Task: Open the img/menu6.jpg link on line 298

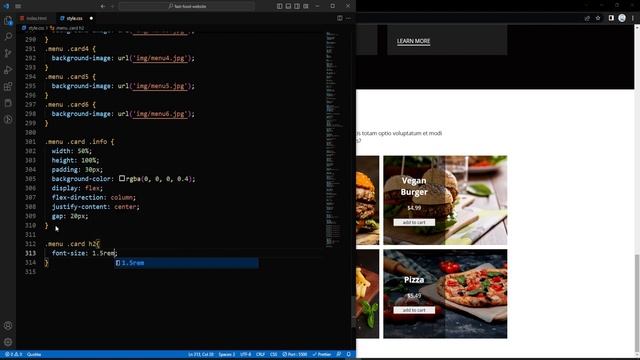Action: coord(160,114)
